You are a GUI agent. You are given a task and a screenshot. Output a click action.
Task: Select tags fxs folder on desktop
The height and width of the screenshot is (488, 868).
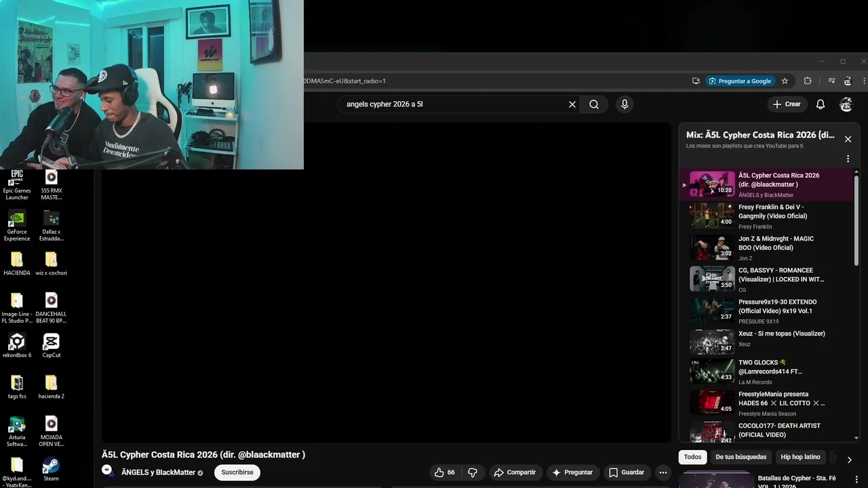(17, 387)
